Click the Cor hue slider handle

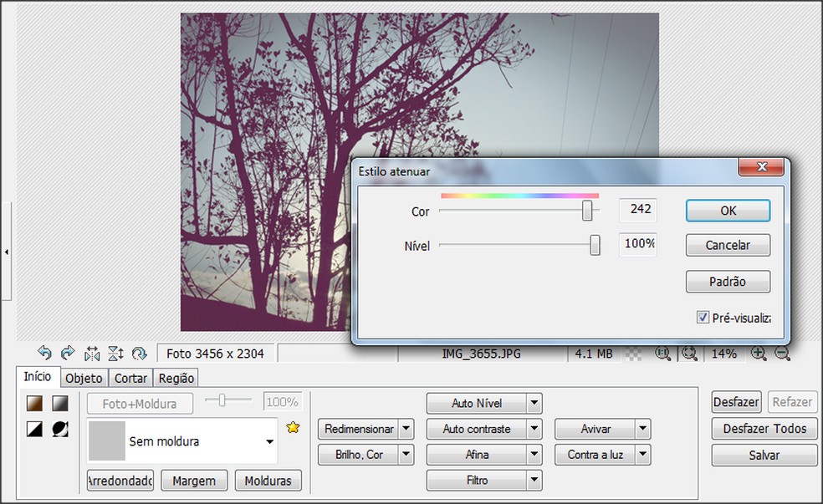[x=587, y=211]
